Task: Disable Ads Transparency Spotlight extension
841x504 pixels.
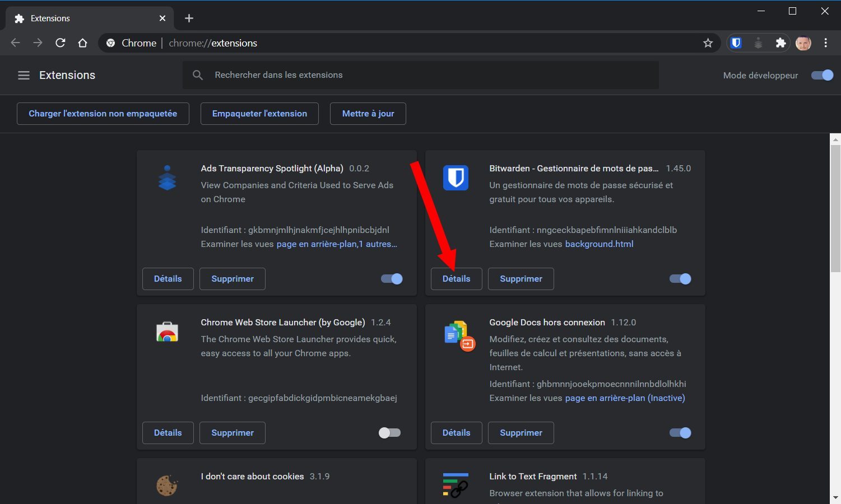Action: click(x=392, y=279)
